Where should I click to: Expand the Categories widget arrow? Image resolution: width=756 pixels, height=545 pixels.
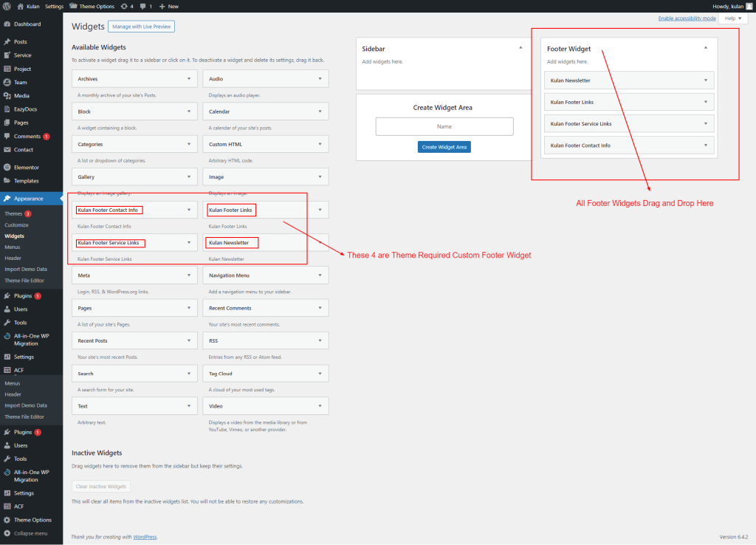(x=189, y=144)
